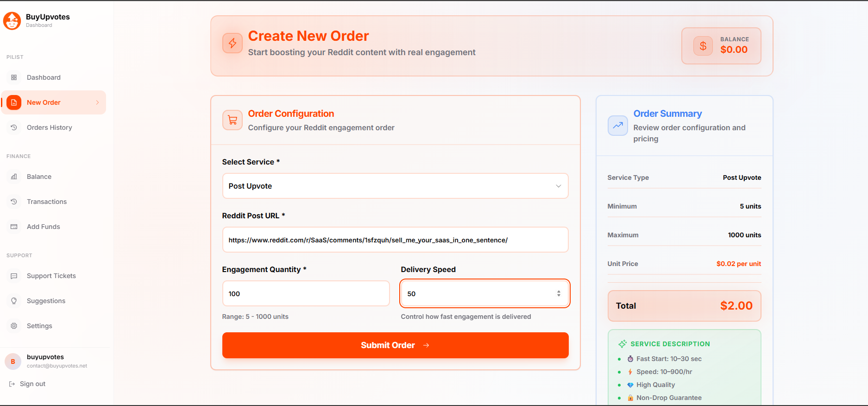Click the dollar sign balance icon
The image size is (868, 406).
(x=703, y=46)
